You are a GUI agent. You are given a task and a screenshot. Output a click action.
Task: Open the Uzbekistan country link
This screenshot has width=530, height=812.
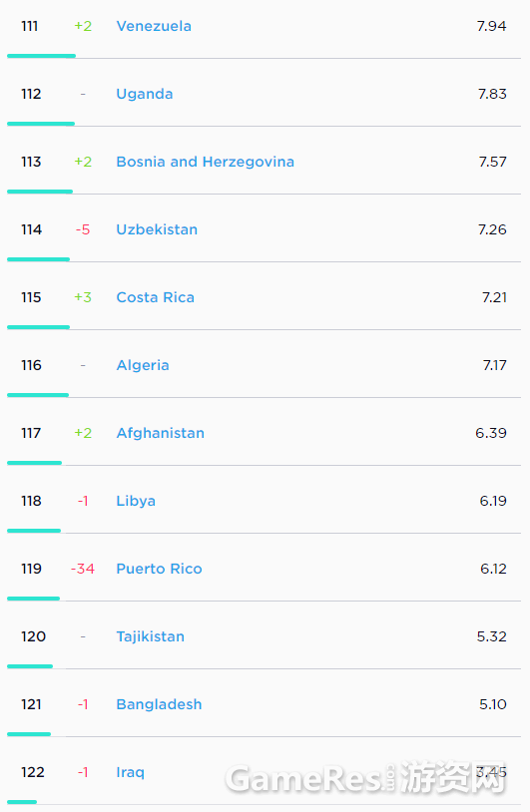[x=157, y=229]
